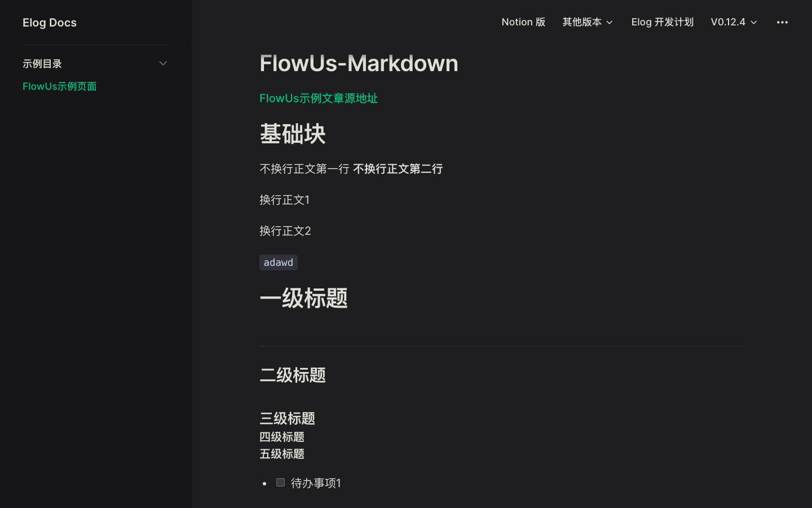
Task: Click the horizontal divider below 一级标题
Action: click(x=501, y=345)
